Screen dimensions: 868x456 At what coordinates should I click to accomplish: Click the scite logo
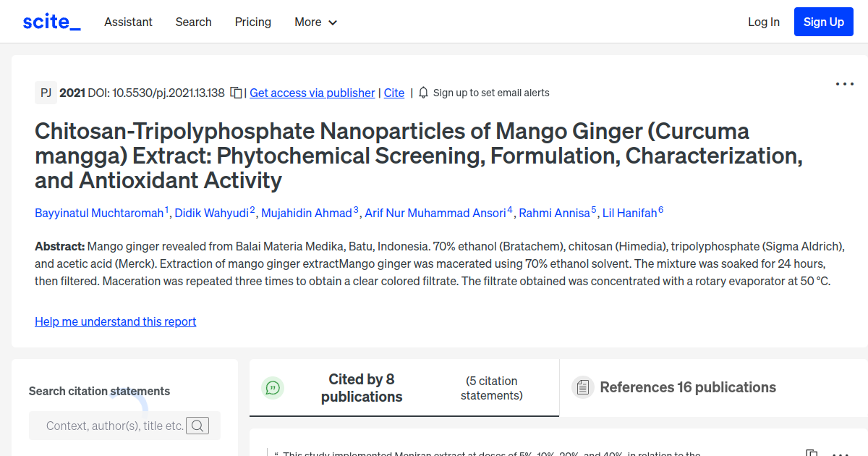coord(51,21)
